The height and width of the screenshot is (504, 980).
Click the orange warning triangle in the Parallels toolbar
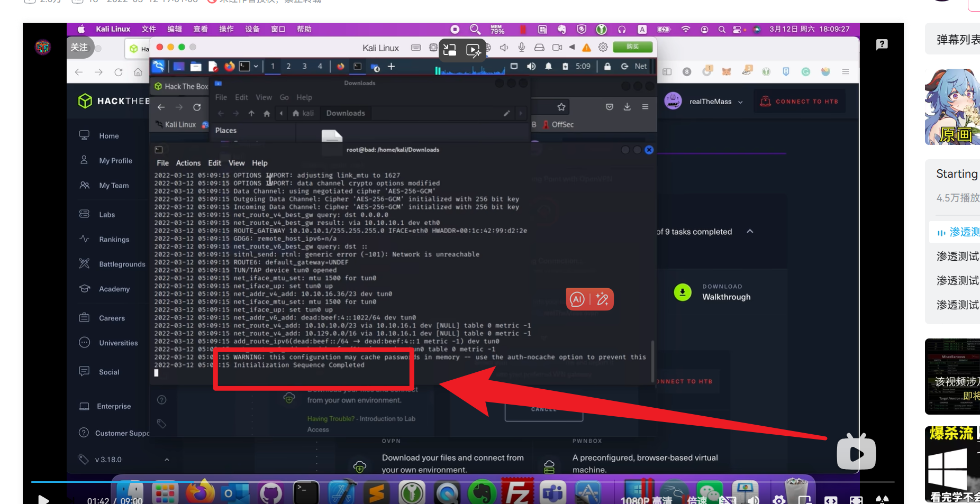pos(586,48)
